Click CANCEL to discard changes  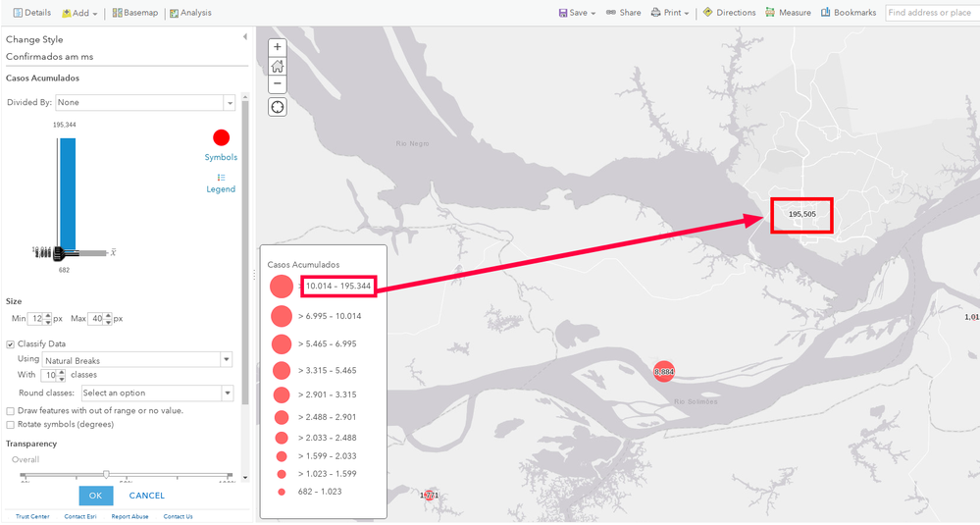click(147, 496)
